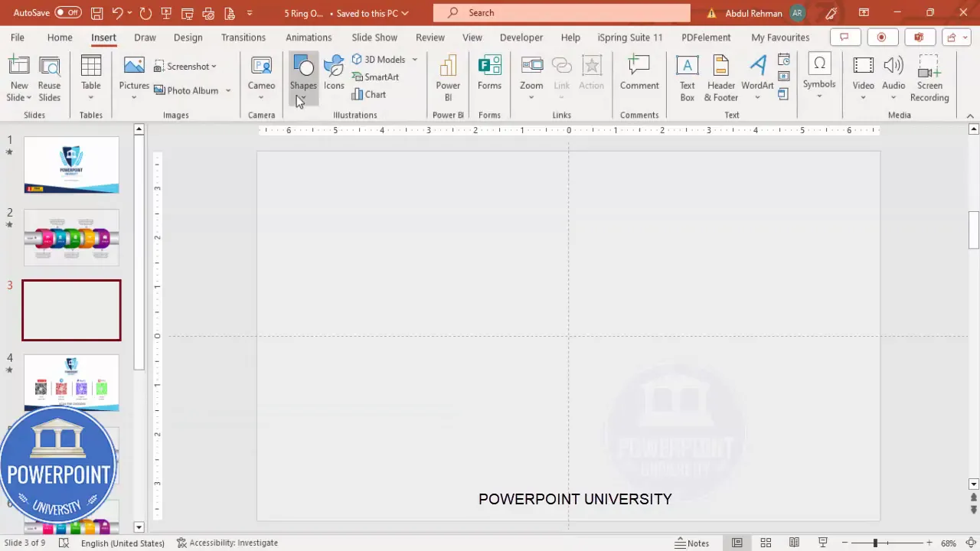Switch to Reading View
Screen dimensions: 980x551
(x=794, y=543)
